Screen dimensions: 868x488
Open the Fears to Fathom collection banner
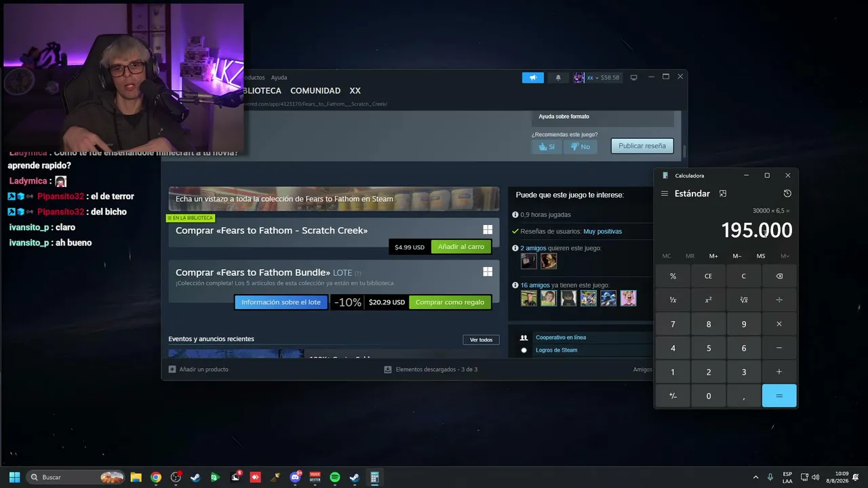[334, 199]
